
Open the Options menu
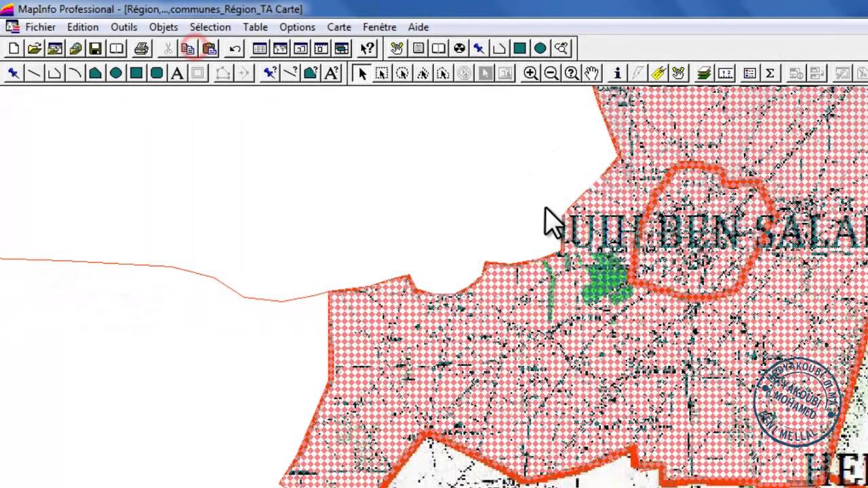[x=297, y=27]
